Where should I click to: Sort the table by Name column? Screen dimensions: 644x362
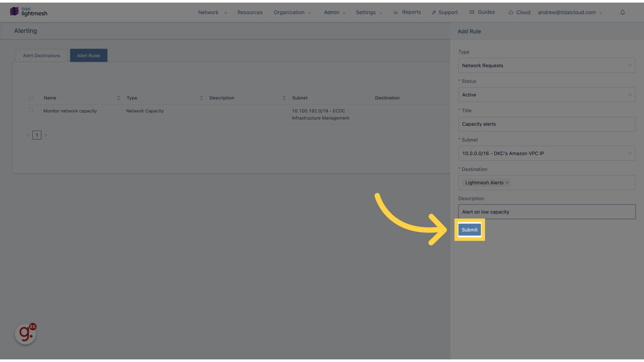[118, 98]
